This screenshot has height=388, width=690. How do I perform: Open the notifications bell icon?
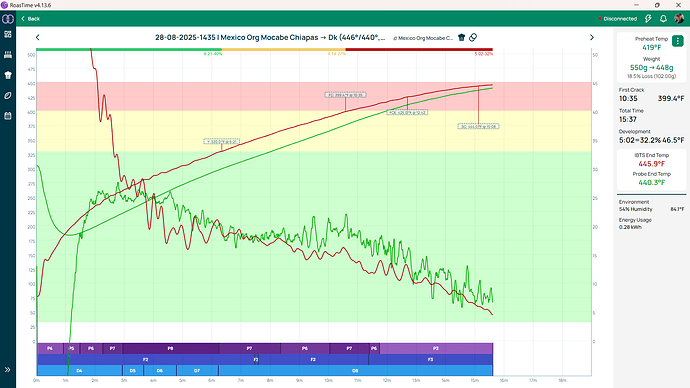[663, 18]
